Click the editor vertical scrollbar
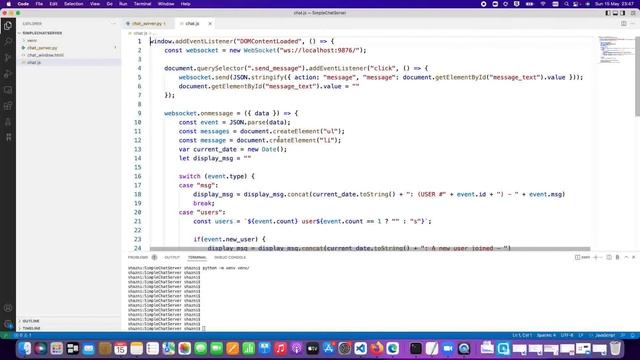The width and height of the screenshot is (640, 360). click(x=638, y=76)
